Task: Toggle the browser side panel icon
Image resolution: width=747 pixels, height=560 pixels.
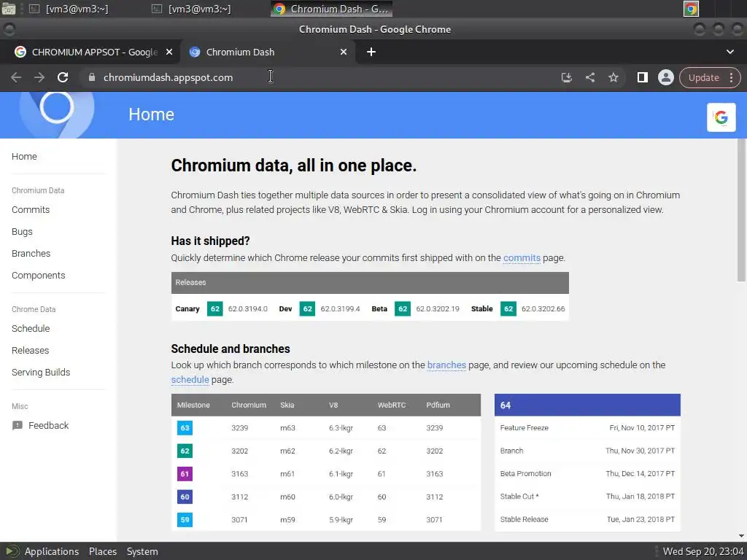Action: point(642,77)
